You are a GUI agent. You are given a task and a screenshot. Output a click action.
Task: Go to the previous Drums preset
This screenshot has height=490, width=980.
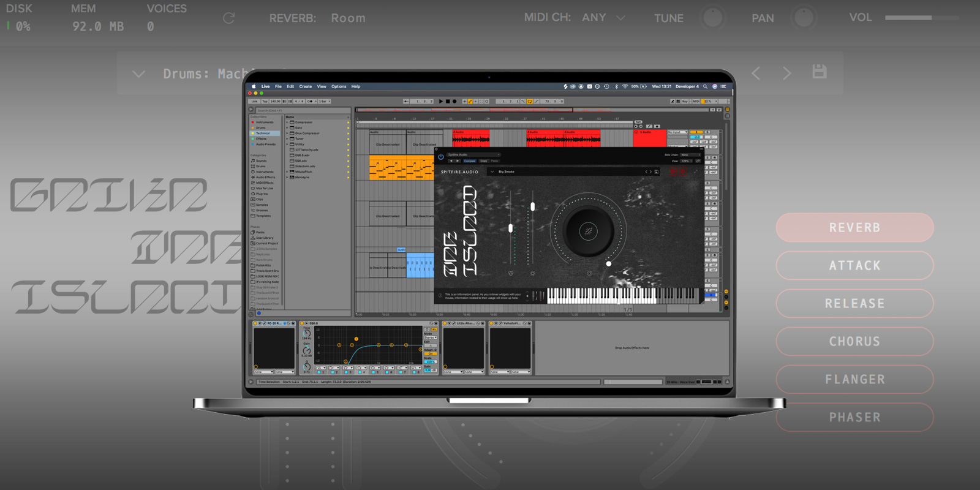coord(756,73)
